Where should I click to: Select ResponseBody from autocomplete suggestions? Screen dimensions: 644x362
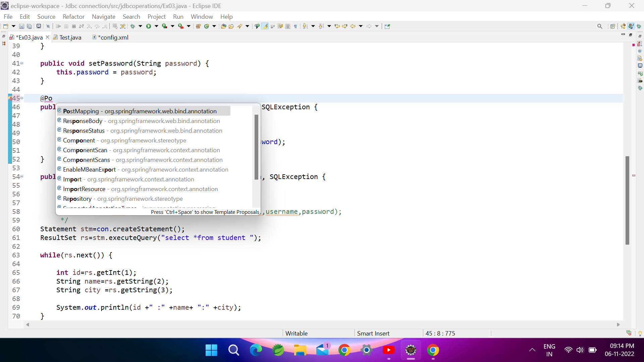[x=141, y=121]
